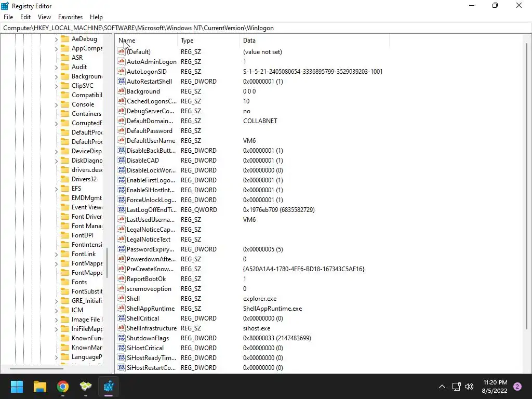The width and height of the screenshot is (532, 399).
Task: Open Google Chrome from the taskbar
Action: [63, 387]
